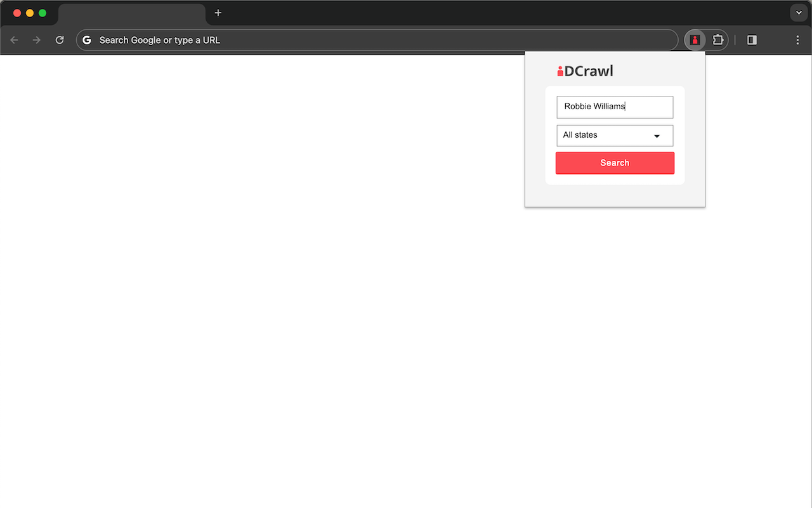Click the address bar search field
The width and height of the screenshot is (812, 508).
click(377, 40)
